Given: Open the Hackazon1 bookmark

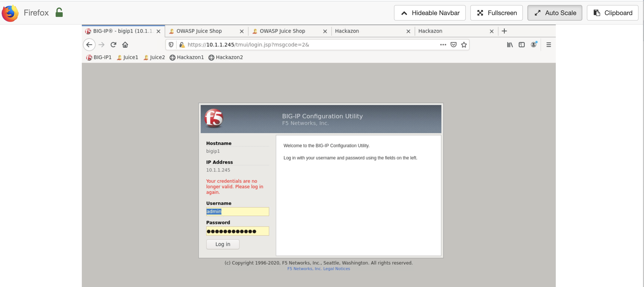Looking at the screenshot, I should [x=186, y=57].
